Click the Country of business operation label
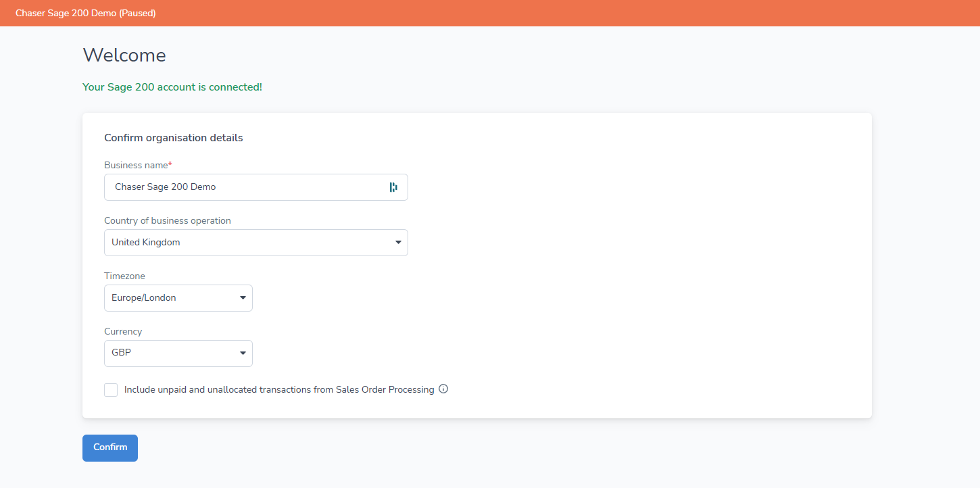 [168, 220]
